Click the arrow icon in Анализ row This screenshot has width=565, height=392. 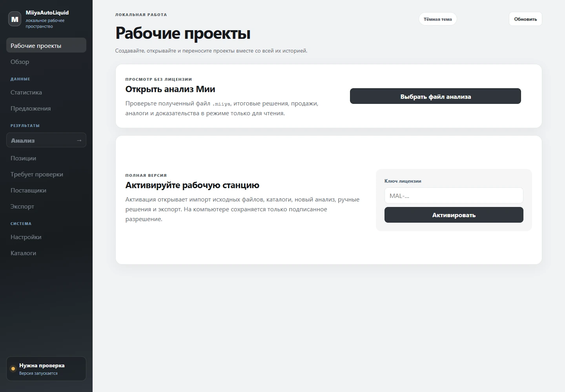[x=79, y=140]
